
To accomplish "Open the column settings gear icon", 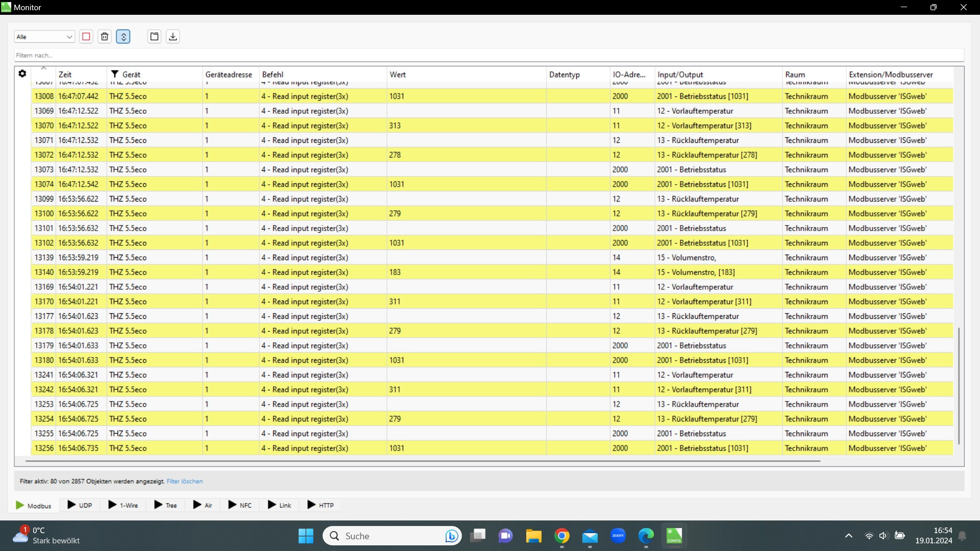I will tap(22, 74).
